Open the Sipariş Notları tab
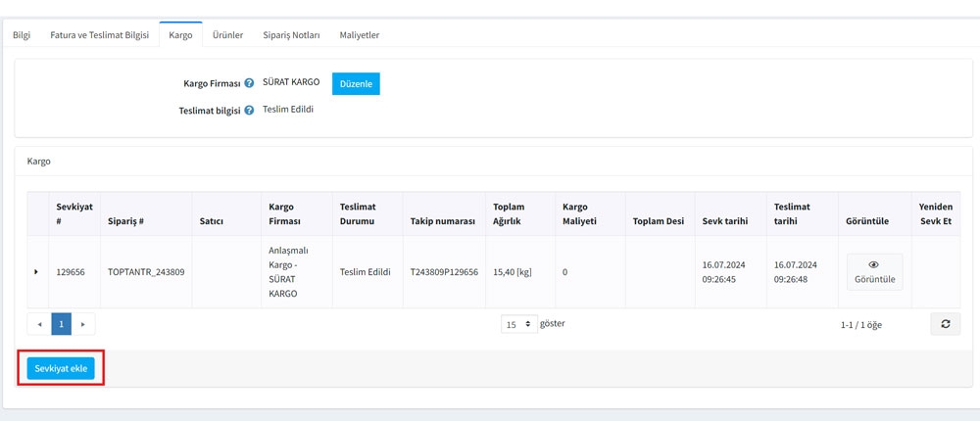 291,35
